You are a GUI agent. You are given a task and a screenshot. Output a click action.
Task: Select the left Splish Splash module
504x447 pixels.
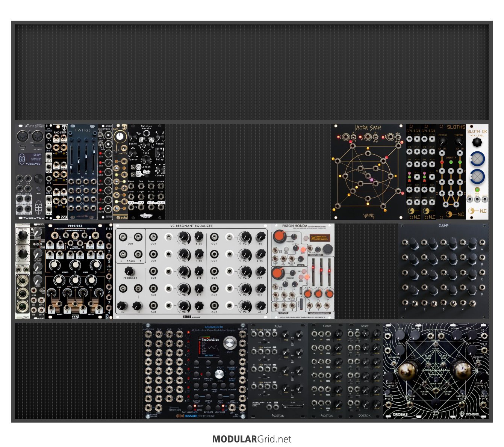413,172
